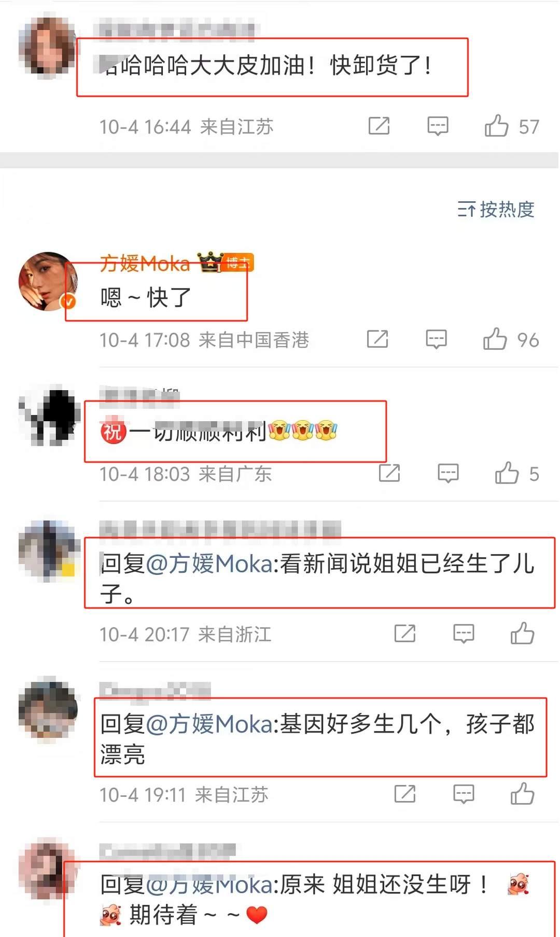The image size is (560, 937).
Task: Share the 20:17 Zhejiang comment
Action: click(405, 633)
